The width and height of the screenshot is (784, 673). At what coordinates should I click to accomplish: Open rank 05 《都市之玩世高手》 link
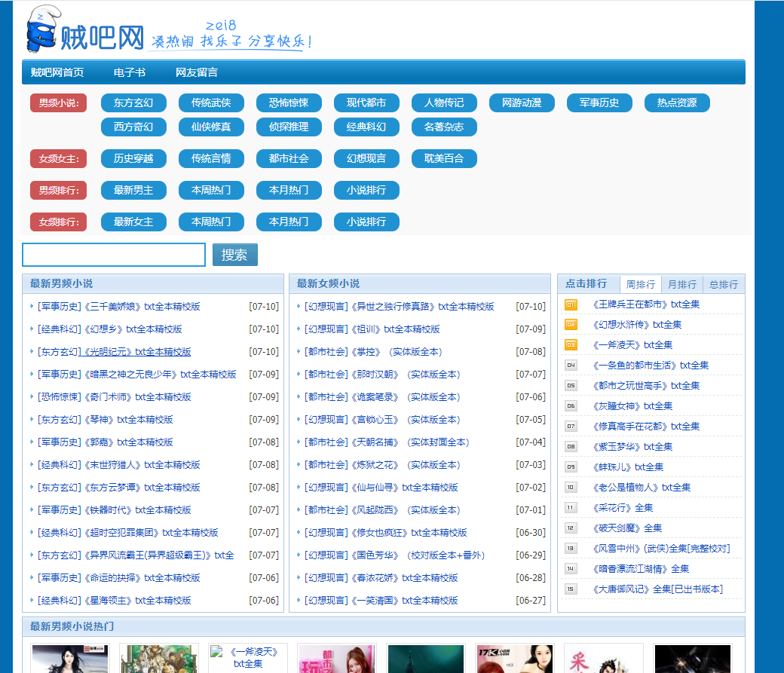click(x=645, y=386)
